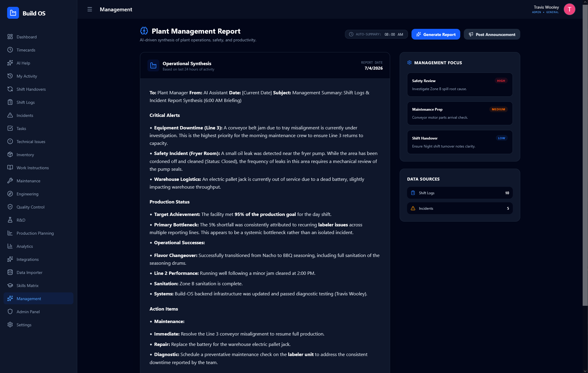This screenshot has height=373, width=588.
Task: Click the Timecards clock icon
Action: point(10,50)
